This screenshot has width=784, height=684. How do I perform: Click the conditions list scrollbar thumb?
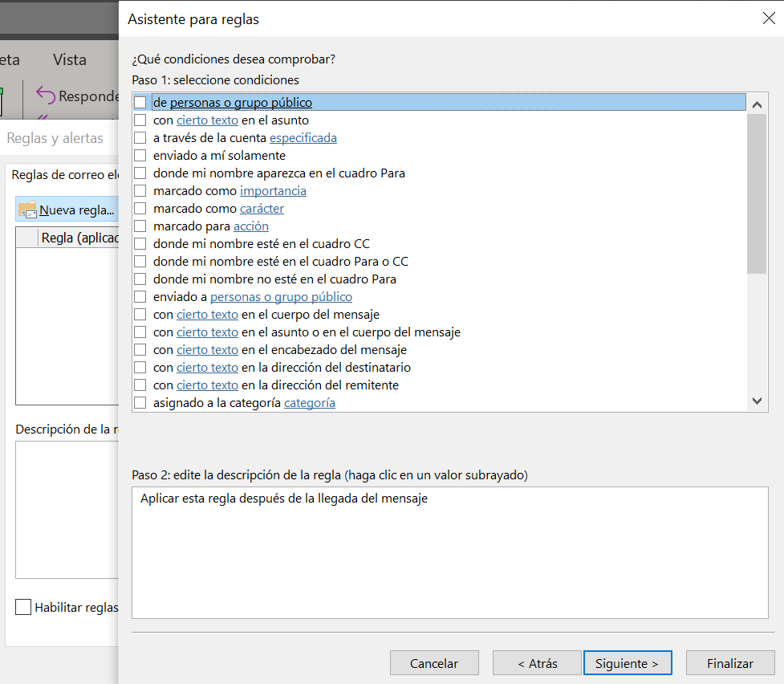pos(757,193)
